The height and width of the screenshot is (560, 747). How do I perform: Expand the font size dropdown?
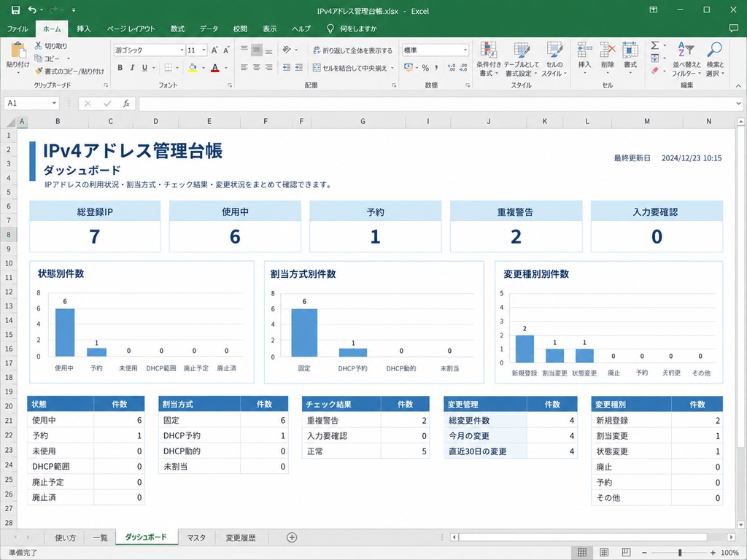pyautogui.click(x=204, y=50)
